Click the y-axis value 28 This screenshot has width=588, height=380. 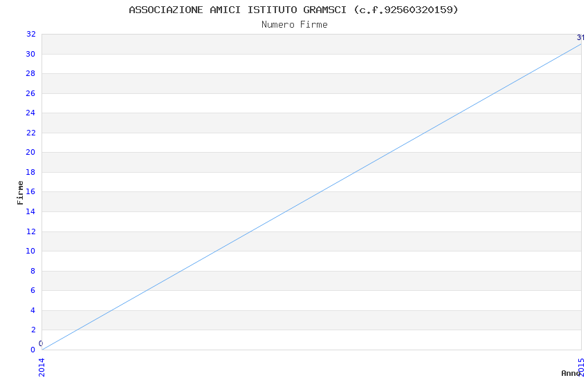[x=30, y=73]
